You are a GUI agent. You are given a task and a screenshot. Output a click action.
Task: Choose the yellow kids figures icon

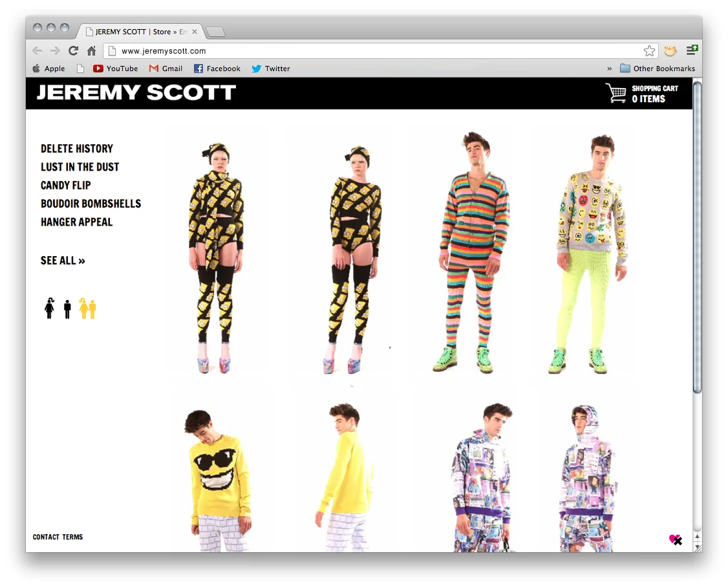[87, 308]
